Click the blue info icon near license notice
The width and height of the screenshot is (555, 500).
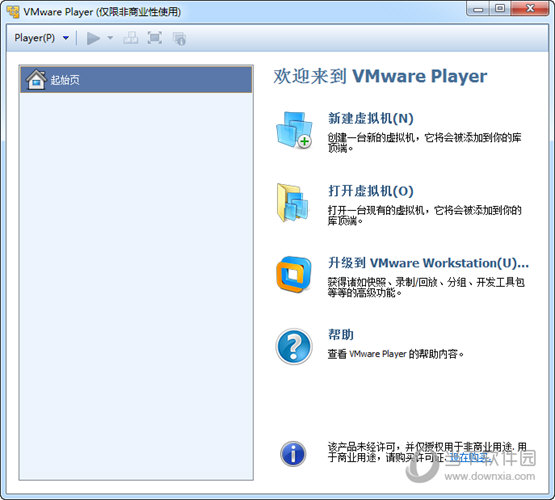[293, 454]
